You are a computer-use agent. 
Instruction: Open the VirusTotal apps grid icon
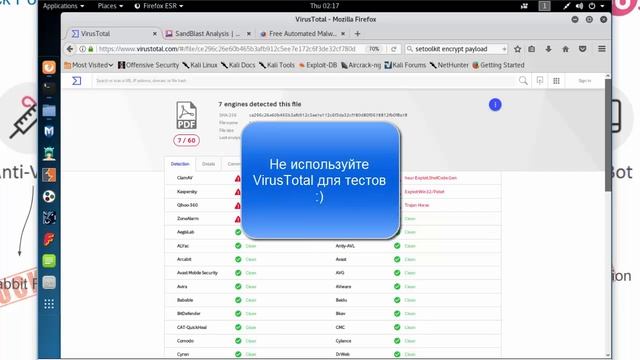coord(556,81)
